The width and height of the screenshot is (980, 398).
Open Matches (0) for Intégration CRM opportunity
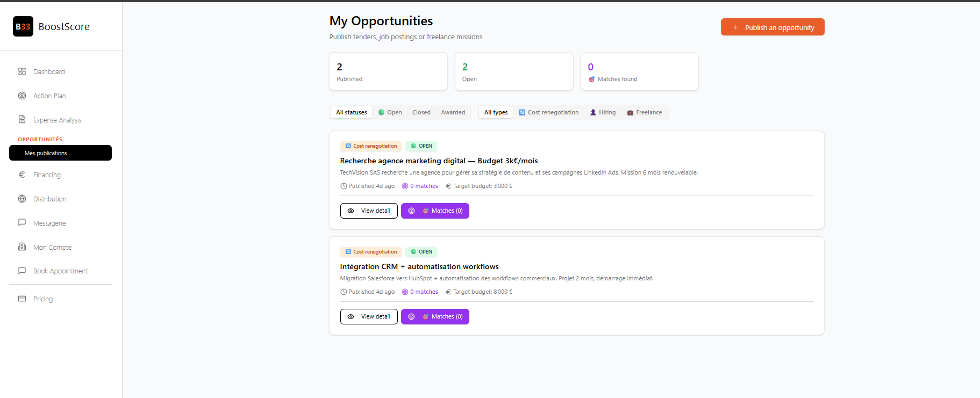tap(435, 317)
